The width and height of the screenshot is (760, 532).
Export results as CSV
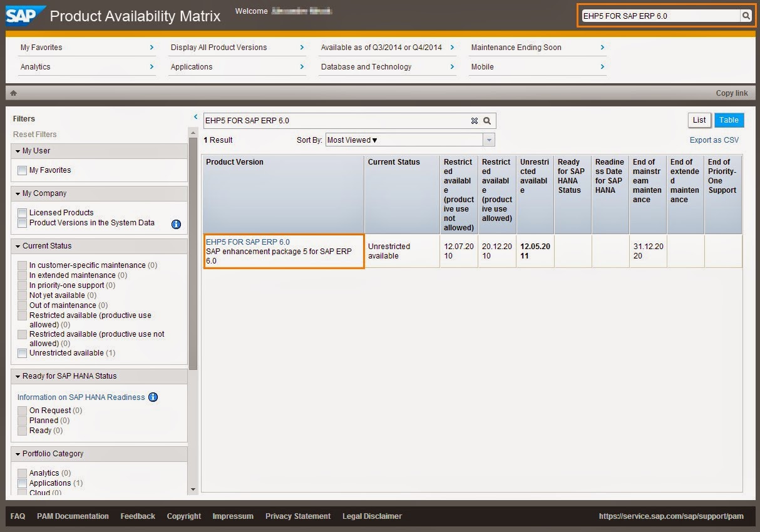(714, 140)
